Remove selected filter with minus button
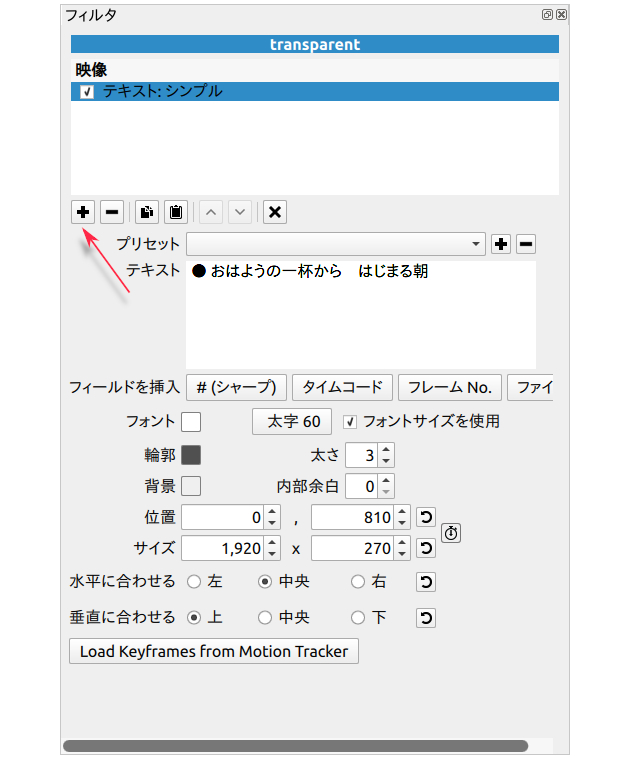Image resolution: width=630 pixels, height=760 pixels. (x=112, y=212)
